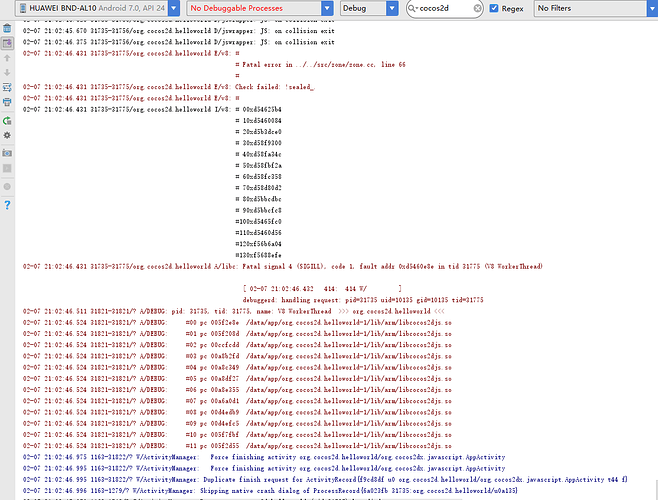Select the 21:02:45.670 'on collision exit' line
Viewport: 658px width, 500px height.
point(179,31)
